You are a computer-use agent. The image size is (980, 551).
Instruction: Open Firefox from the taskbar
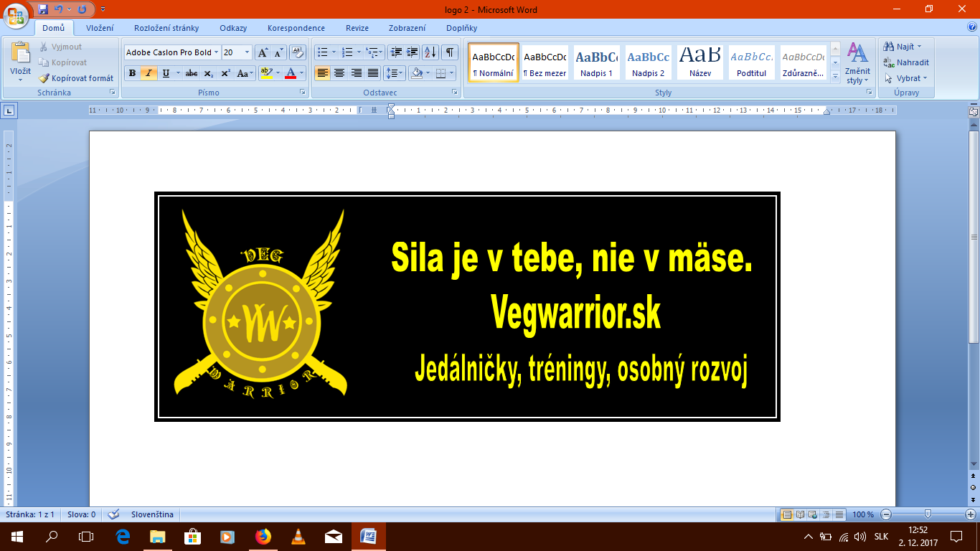[263, 536]
